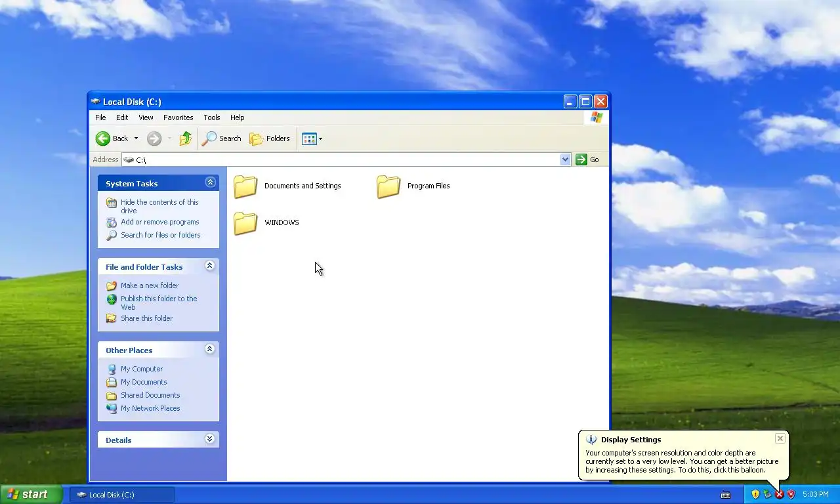
Task: Go up one folder level
Action: pyautogui.click(x=186, y=138)
